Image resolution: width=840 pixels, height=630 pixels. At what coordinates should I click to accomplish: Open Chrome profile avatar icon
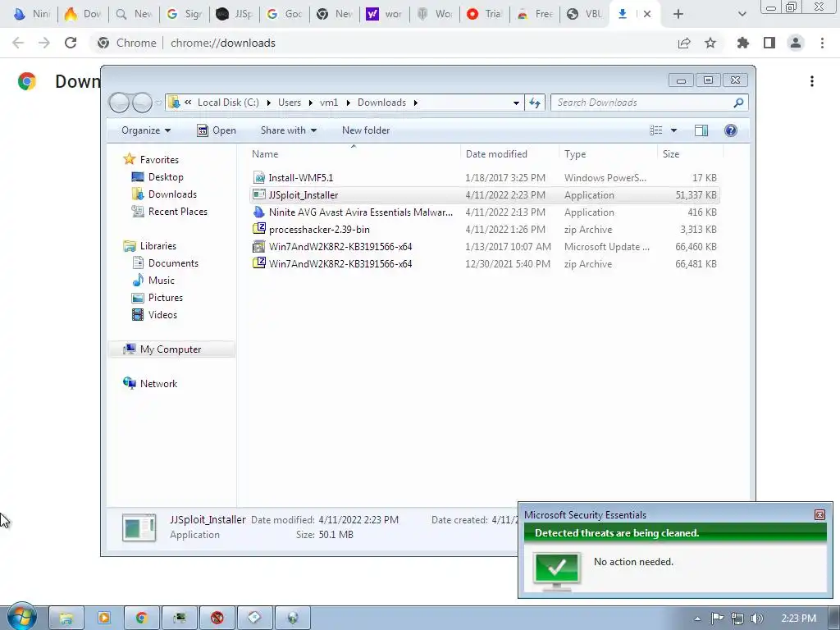pyautogui.click(x=796, y=43)
